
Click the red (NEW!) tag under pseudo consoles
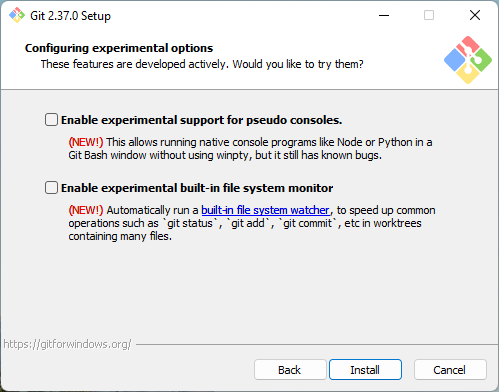point(86,142)
